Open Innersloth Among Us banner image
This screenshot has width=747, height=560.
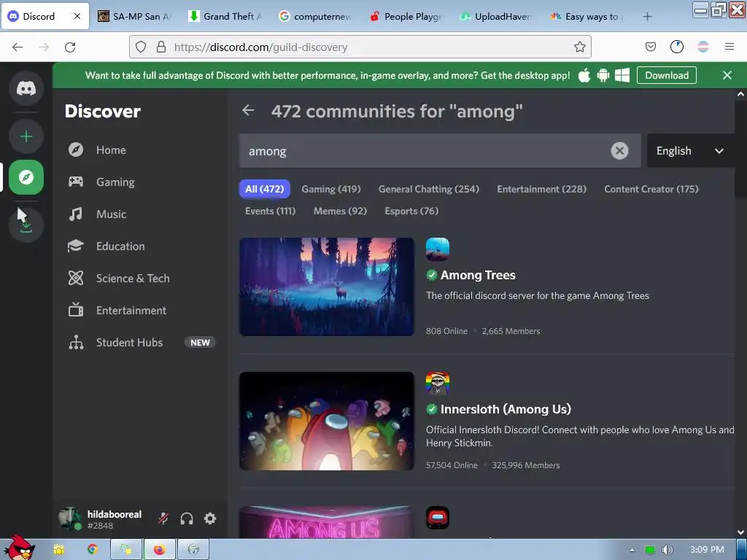[x=327, y=421]
